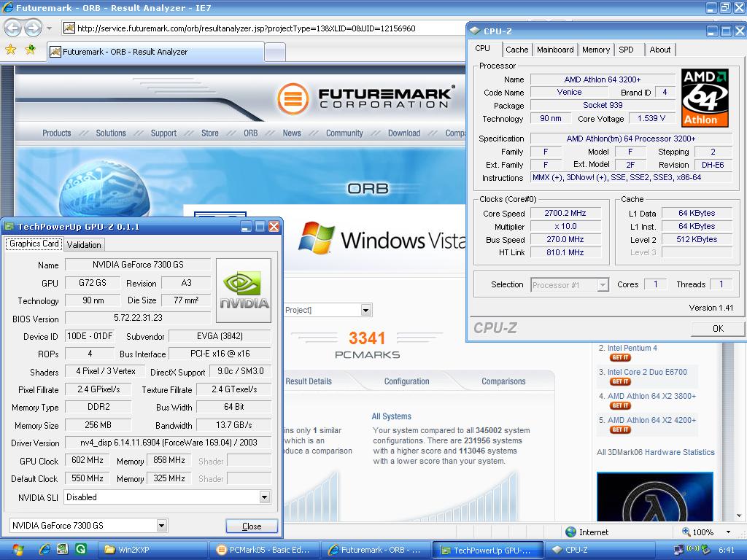Click the green Q quick launch icon
This screenshot has height=560, width=747.
point(80,550)
